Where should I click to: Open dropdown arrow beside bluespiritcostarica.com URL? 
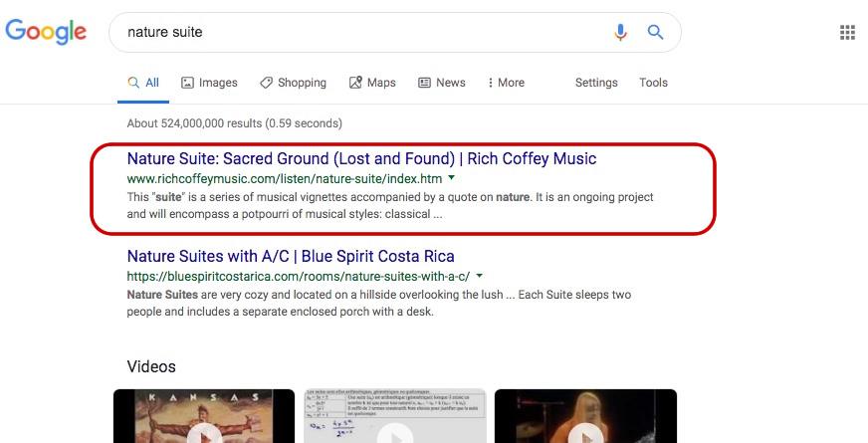tap(480, 276)
